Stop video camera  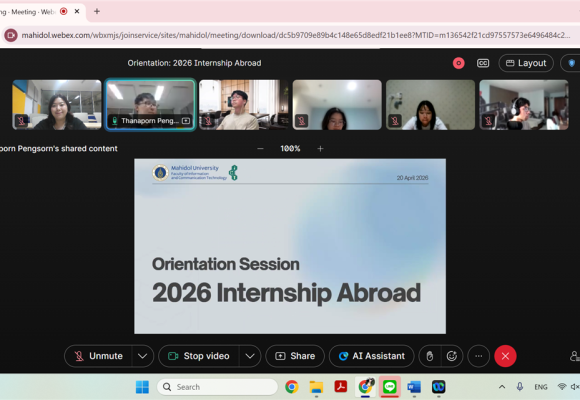point(199,356)
